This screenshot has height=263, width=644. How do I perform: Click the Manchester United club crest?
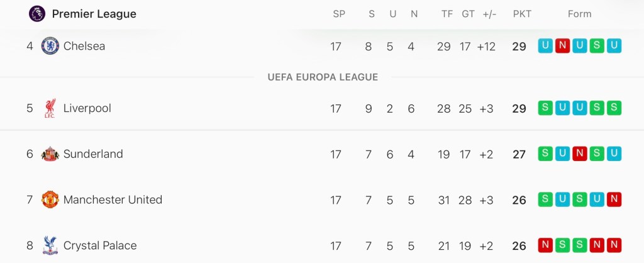(x=50, y=200)
